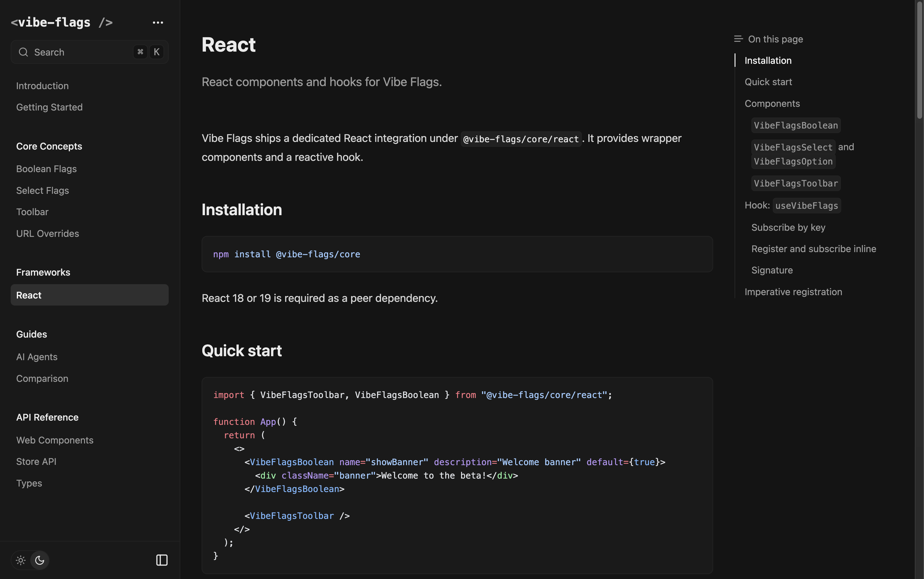Toggle the light/dark theme switch
Screen dimensions: 924x579
tap(30, 560)
